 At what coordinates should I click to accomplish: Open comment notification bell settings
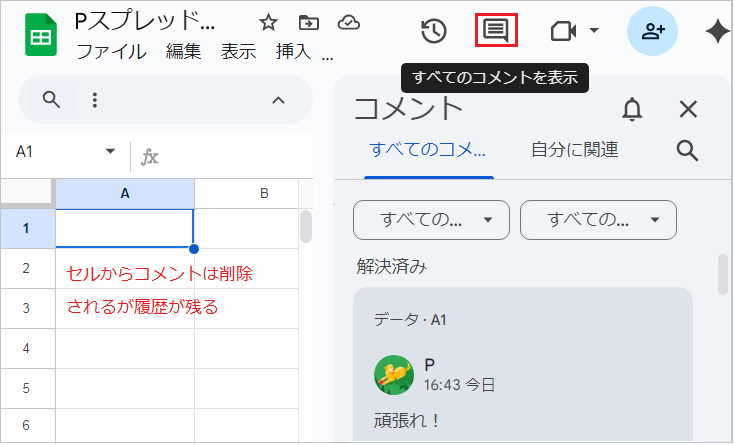click(632, 109)
